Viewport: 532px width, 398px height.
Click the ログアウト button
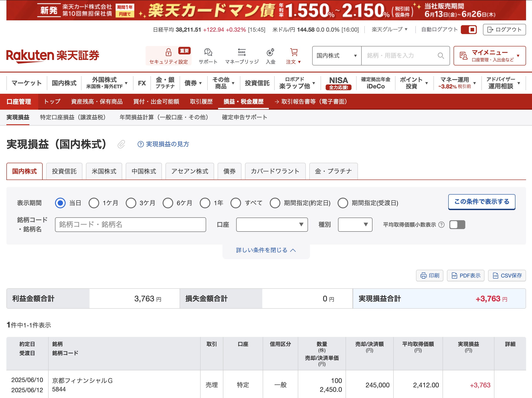(504, 30)
